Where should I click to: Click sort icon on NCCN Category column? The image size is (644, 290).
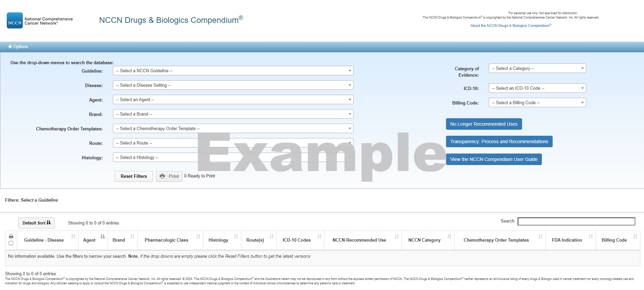point(450,237)
